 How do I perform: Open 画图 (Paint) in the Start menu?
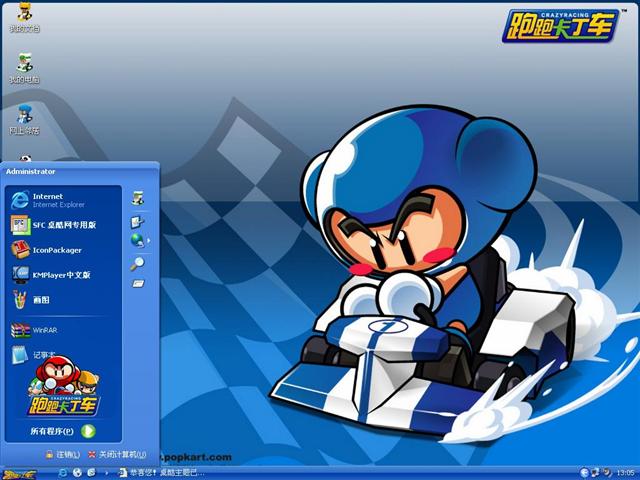(63, 300)
